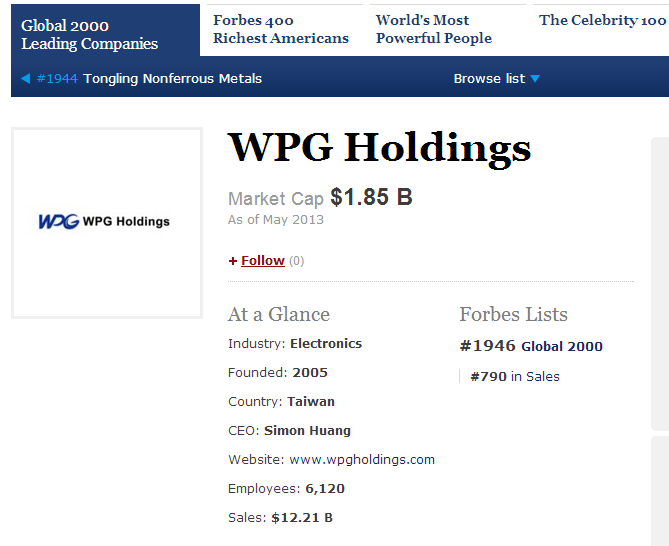669x546 pixels.
Task: Switch to Forbes 400 Richest Americans tab
Action: pyautogui.click(x=280, y=29)
